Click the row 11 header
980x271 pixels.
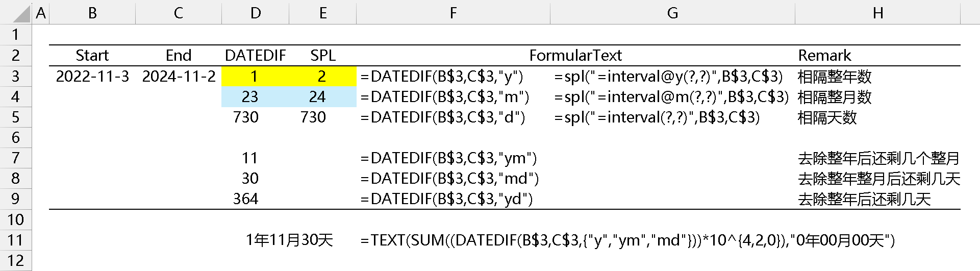click(x=15, y=240)
